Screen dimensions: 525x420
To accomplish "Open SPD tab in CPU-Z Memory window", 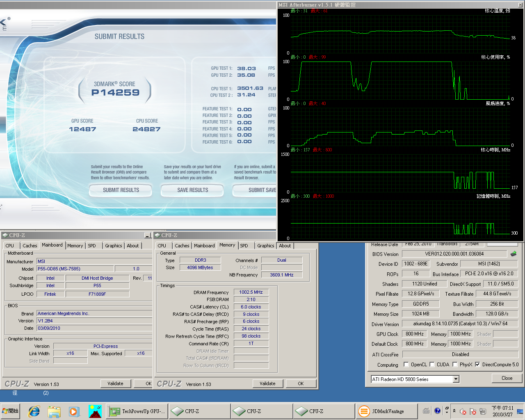I will (244, 246).
